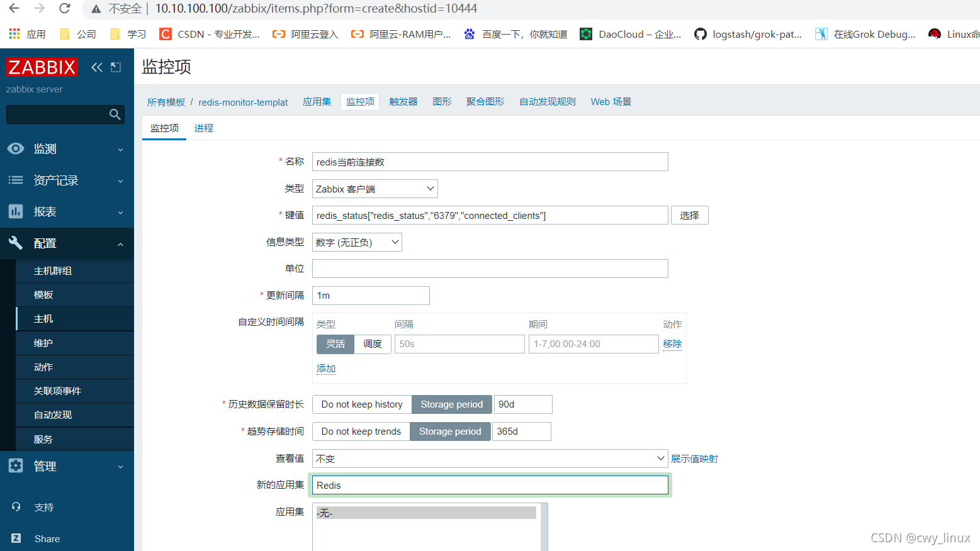Select Do not keep history

pos(362,404)
